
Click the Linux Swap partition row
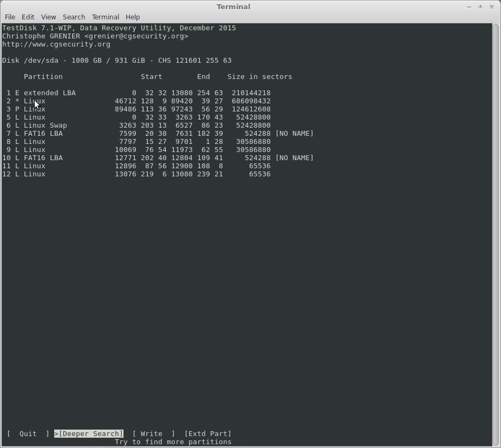135,125
